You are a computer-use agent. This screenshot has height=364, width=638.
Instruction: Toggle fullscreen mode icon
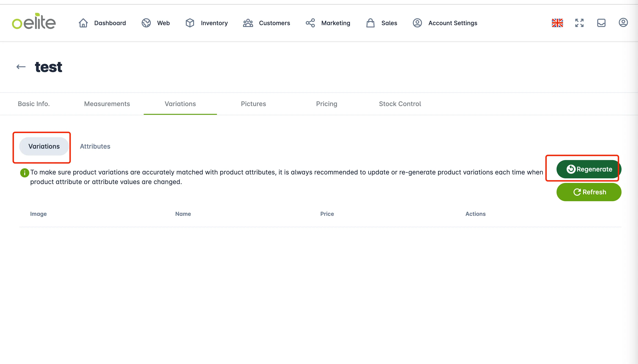click(x=579, y=23)
